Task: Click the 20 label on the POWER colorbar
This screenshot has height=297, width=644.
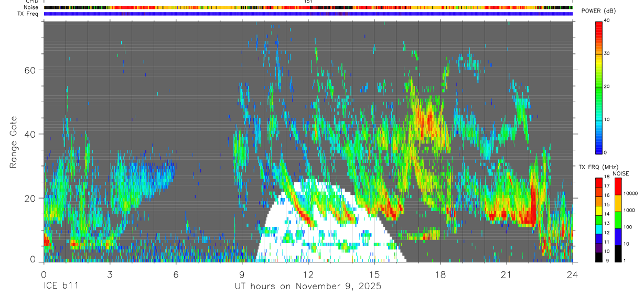Action: pyautogui.click(x=607, y=86)
